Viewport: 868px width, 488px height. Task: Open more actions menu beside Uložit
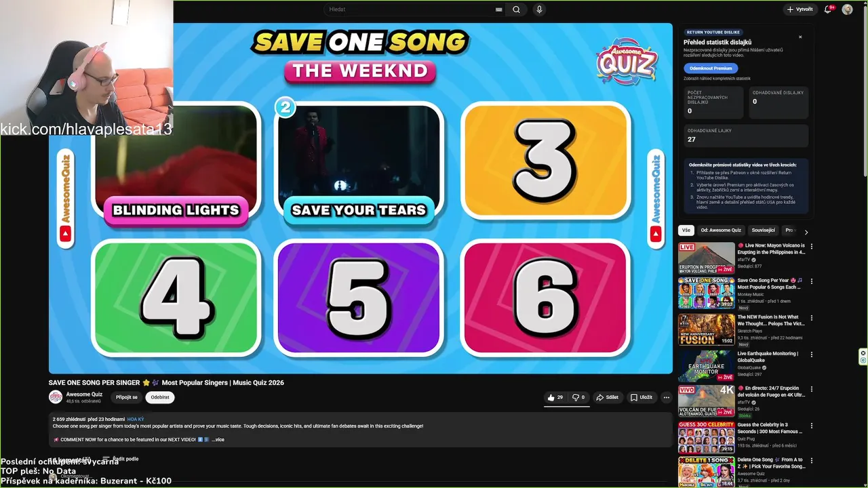pos(667,397)
